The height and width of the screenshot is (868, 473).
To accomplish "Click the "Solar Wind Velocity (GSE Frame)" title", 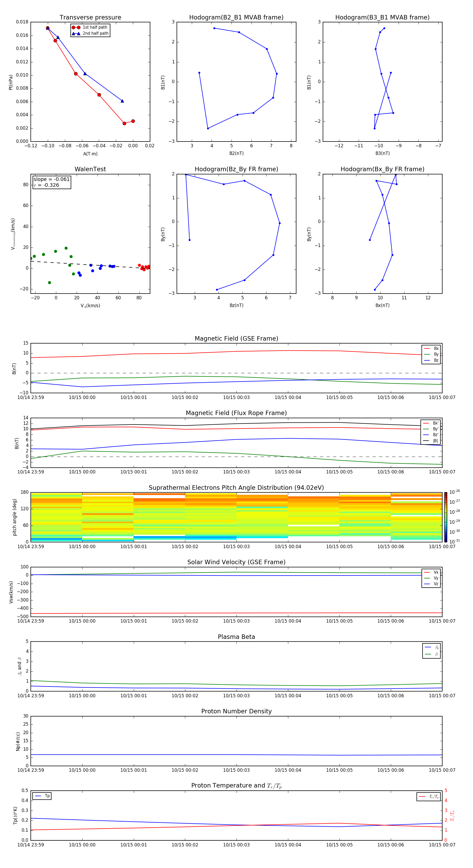I will click(x=236, y=562).
